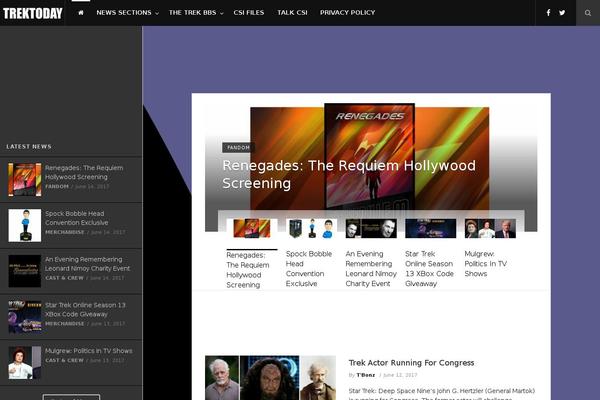Open sidebar link Mulgrew: Politics In TV Shows
600x400 pixels.
[x=89, y=351]
